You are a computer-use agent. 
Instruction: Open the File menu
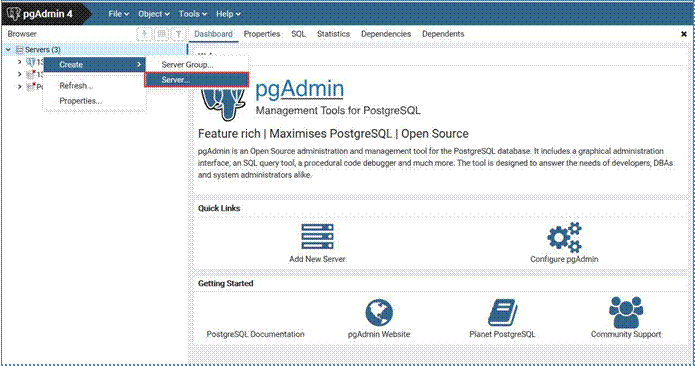tap(118, 14)
